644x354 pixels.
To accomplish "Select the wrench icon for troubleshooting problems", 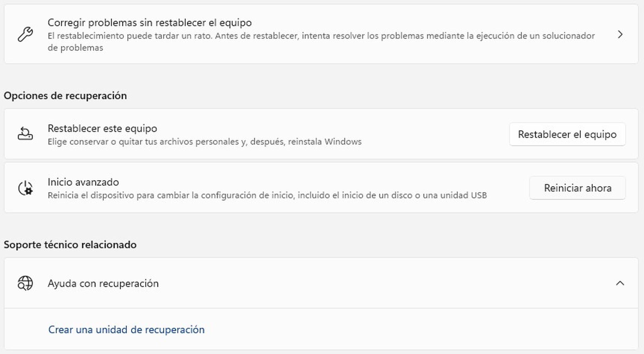I will tap(26, 35).
